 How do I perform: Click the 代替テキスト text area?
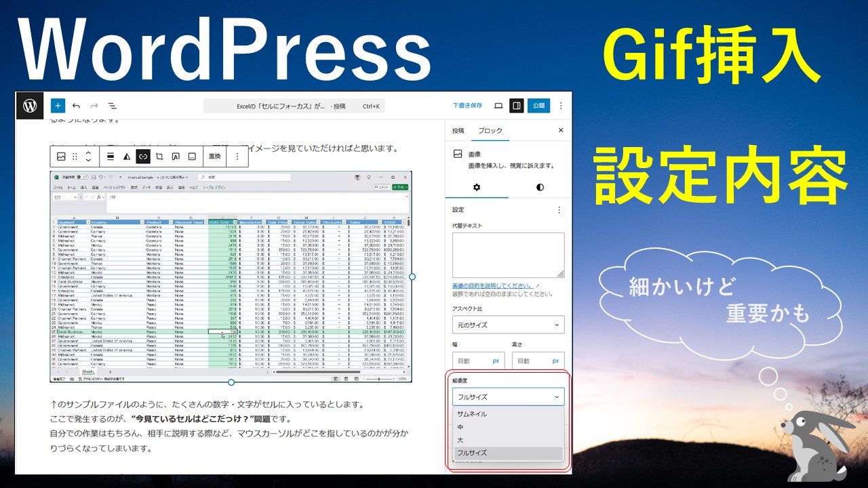click(x=508, y=255)
